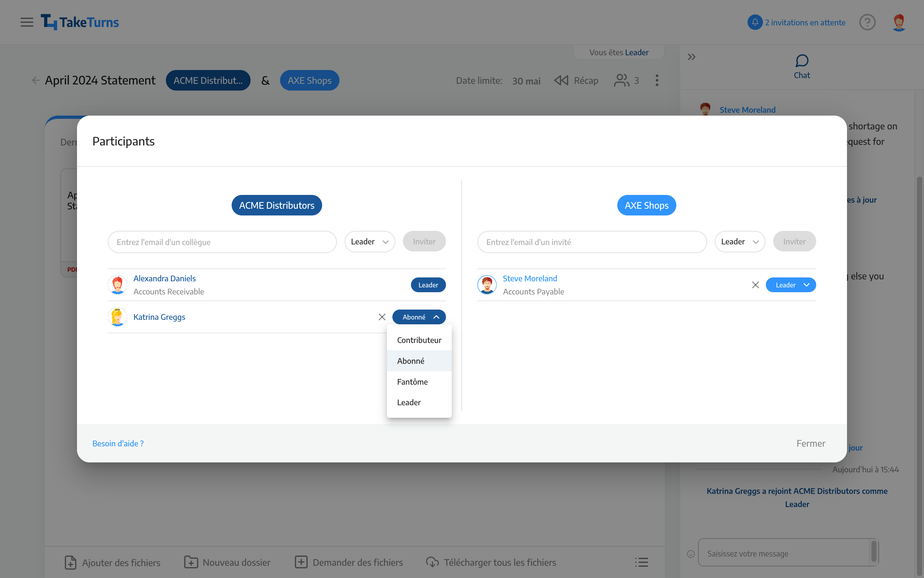Click Katrina Greggs name link
924x578 pixels.
[x=159, y=317]
